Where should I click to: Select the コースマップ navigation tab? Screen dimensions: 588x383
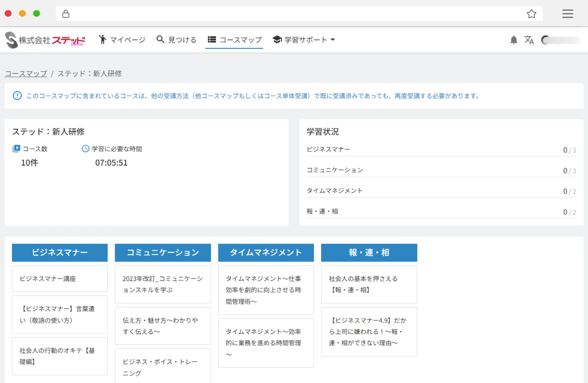(235, 40)
